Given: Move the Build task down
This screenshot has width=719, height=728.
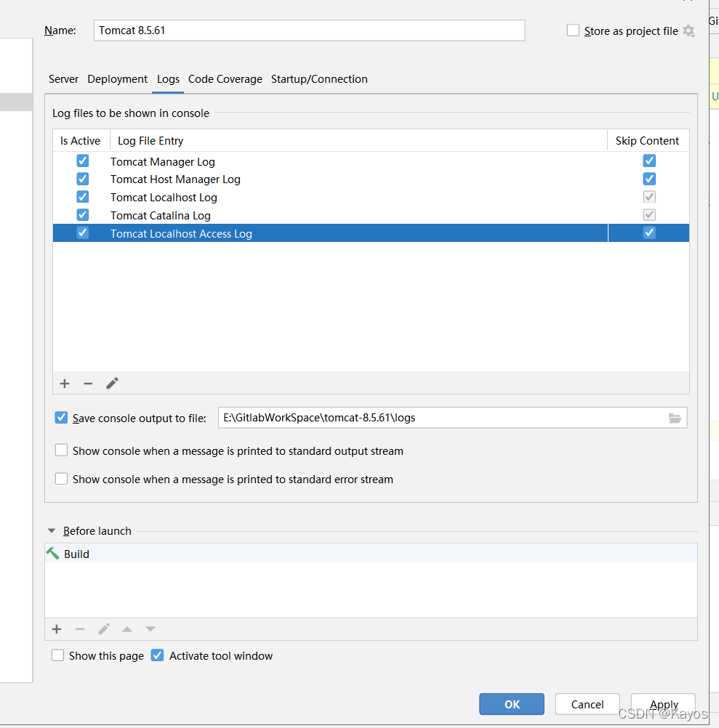Looking at the screenshot, I should coord(150,629).
